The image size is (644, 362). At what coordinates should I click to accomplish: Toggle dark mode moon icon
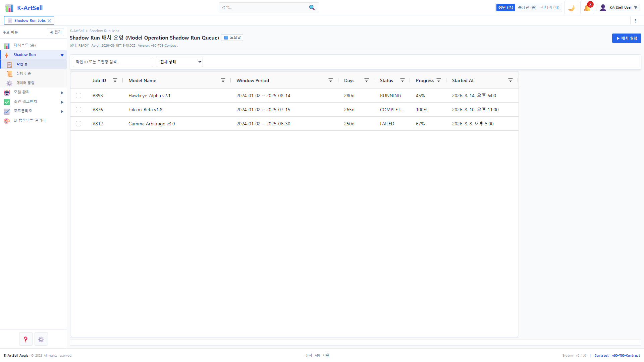(571, 7)
